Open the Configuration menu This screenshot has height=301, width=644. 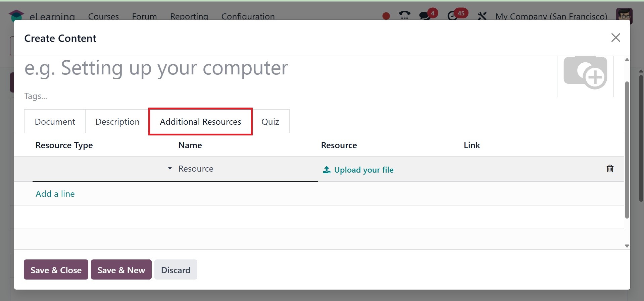(x=248, y=16)
